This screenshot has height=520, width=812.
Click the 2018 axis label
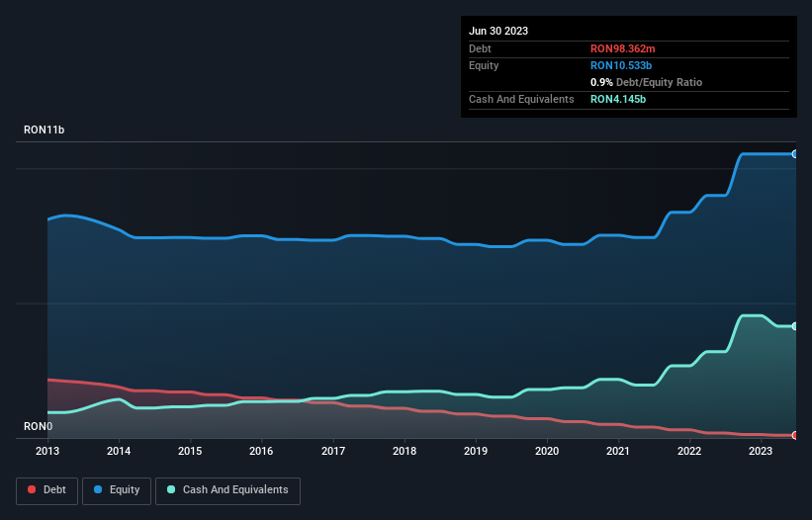click(405, 451)
